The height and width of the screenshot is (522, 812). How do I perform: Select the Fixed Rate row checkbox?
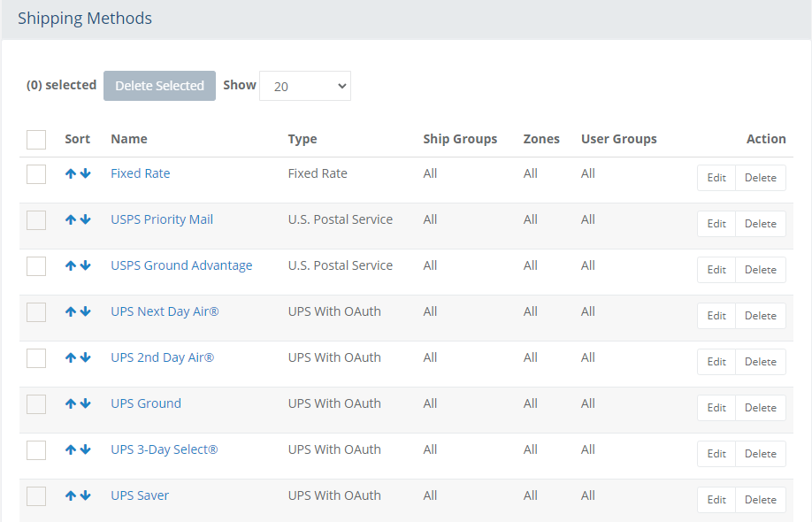coord(36,174)
